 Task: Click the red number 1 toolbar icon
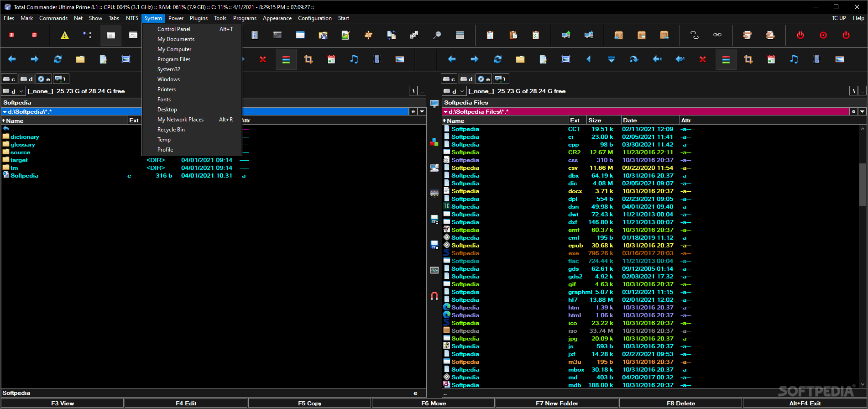[x=12, y=35]
